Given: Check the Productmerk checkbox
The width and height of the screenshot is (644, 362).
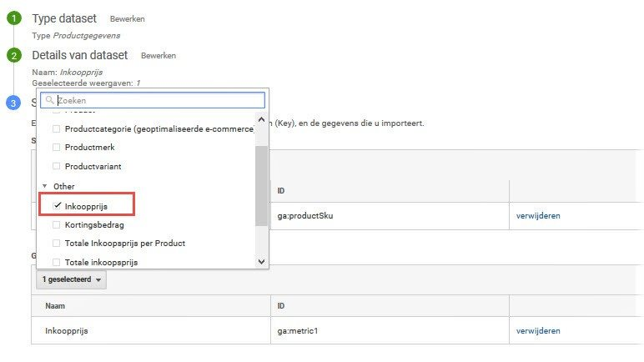Looking at the screenshot, I should click(56, 147).
